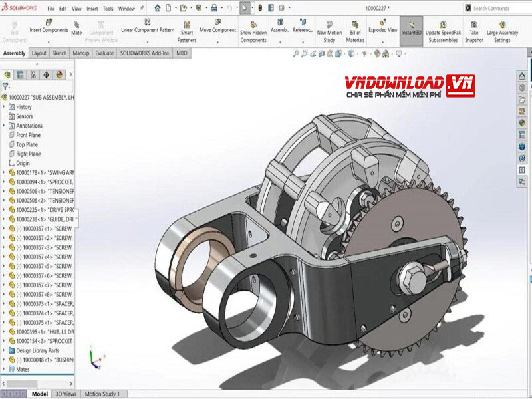Click Update SpeedPak Subassemblies
532x399 pixels.
coord(443,31)
